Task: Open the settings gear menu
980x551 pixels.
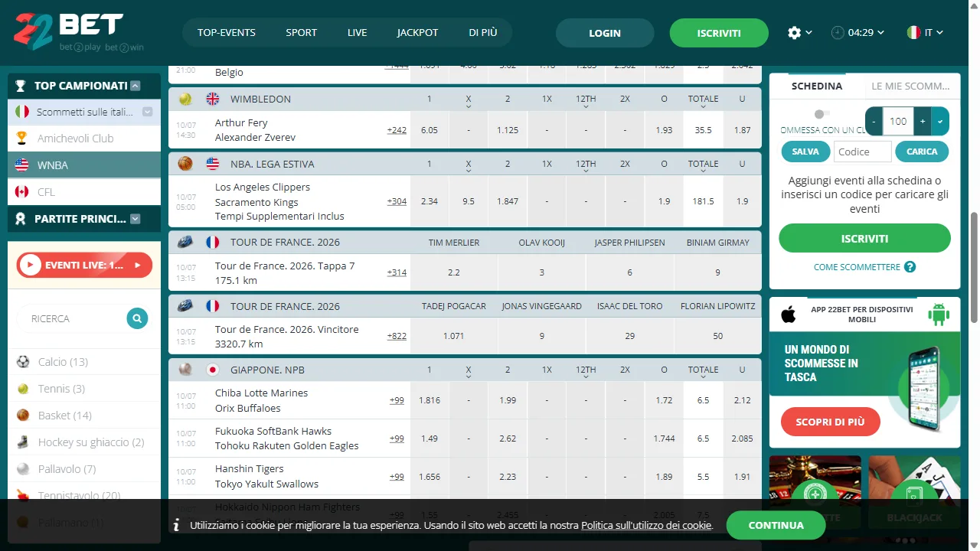Action: pyautogui.click(x=794, y=33)
